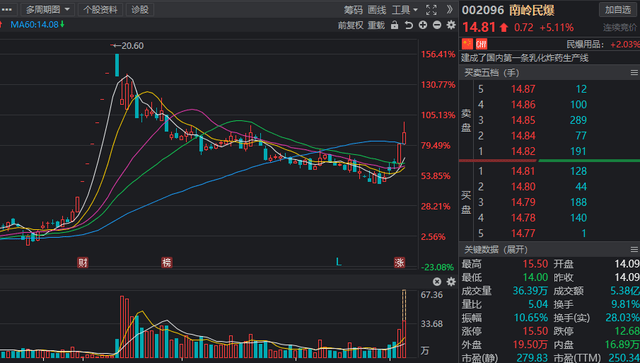Zoom out chart with minus icon
The width and height of the screenshot is (640, 363).
point(437,25)
